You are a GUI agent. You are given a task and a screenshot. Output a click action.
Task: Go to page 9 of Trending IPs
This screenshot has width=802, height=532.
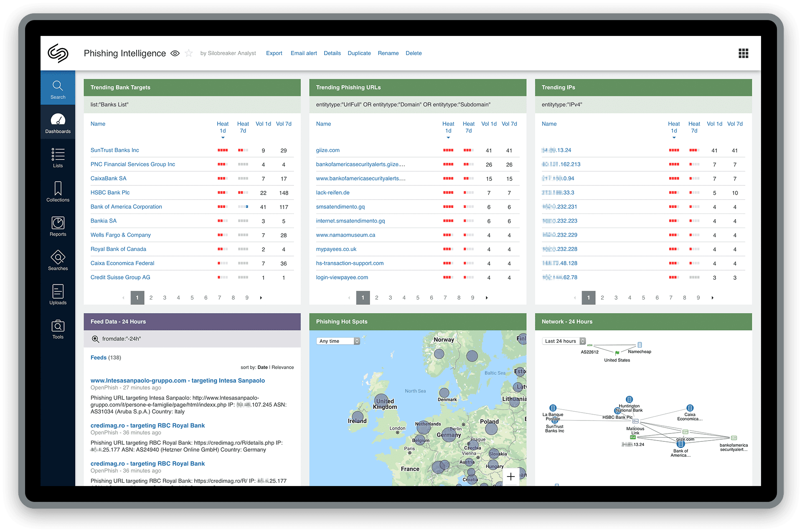(698, 298)
